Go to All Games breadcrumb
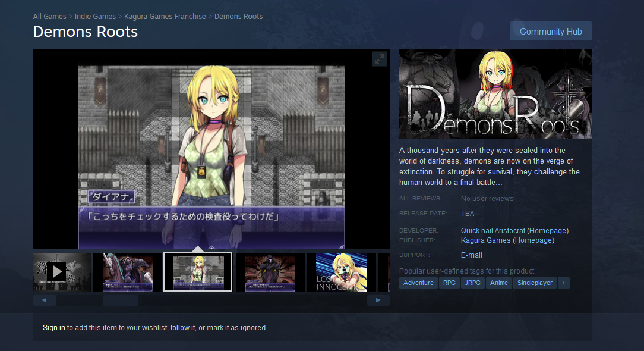The height and width of the screenshot is (351, 644). 50,17
